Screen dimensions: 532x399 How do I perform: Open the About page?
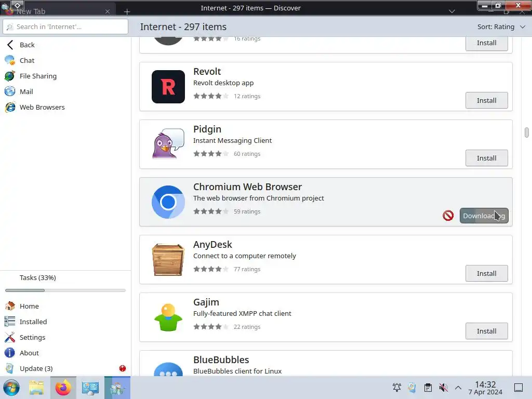[x=65, y=353]
